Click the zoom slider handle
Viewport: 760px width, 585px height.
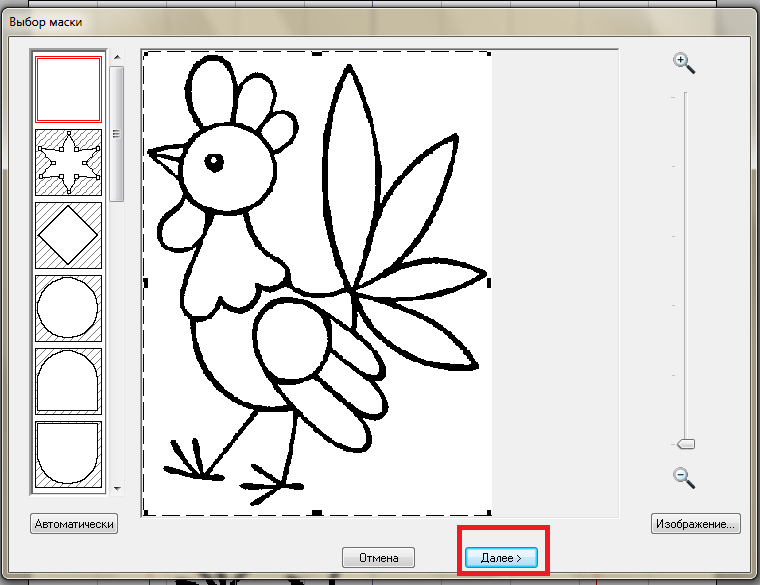click(x=685, y=444)
